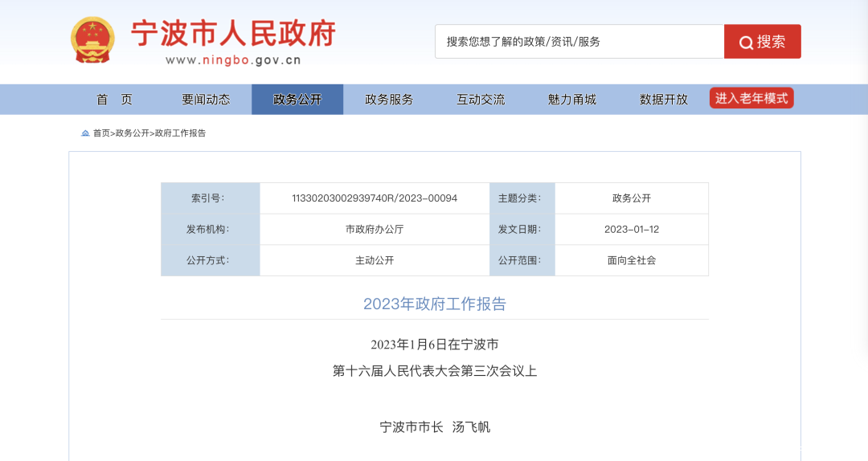
Task: Go to 政务服务 navigation tab
Action: [x=389, y=100]
